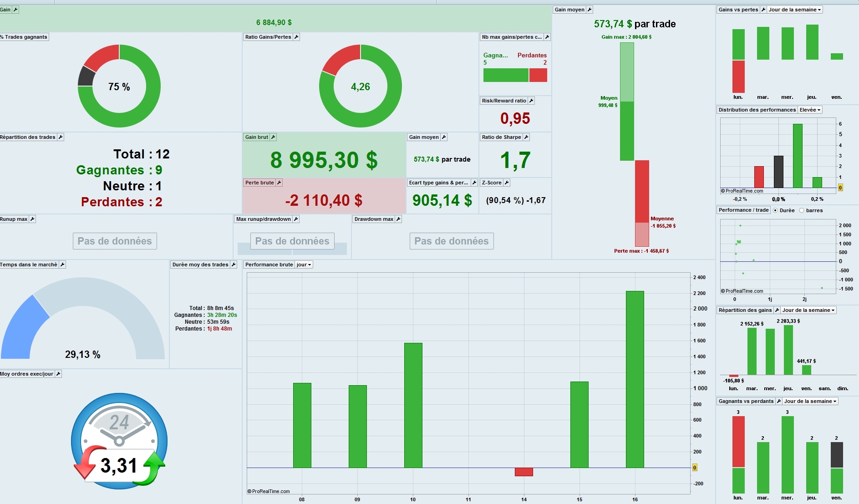Open Jour de la semaine dropdown for Gagnants vs perdants
859x504 pixels.
[810, 401]
